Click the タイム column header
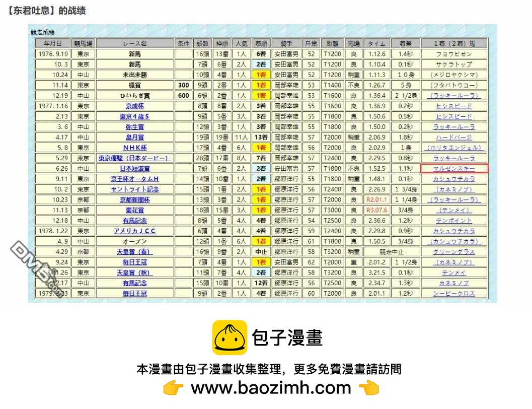 (377, 43)
